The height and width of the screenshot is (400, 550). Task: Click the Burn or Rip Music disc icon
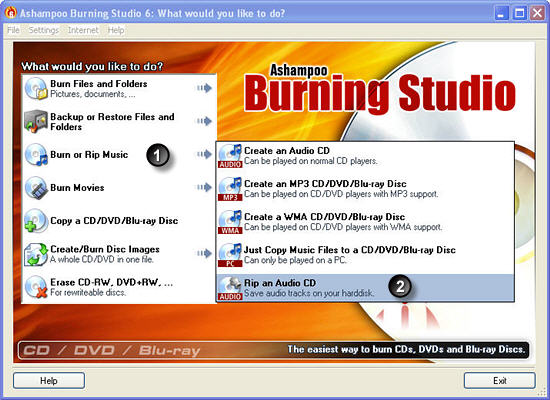click(x=36, y=155)
